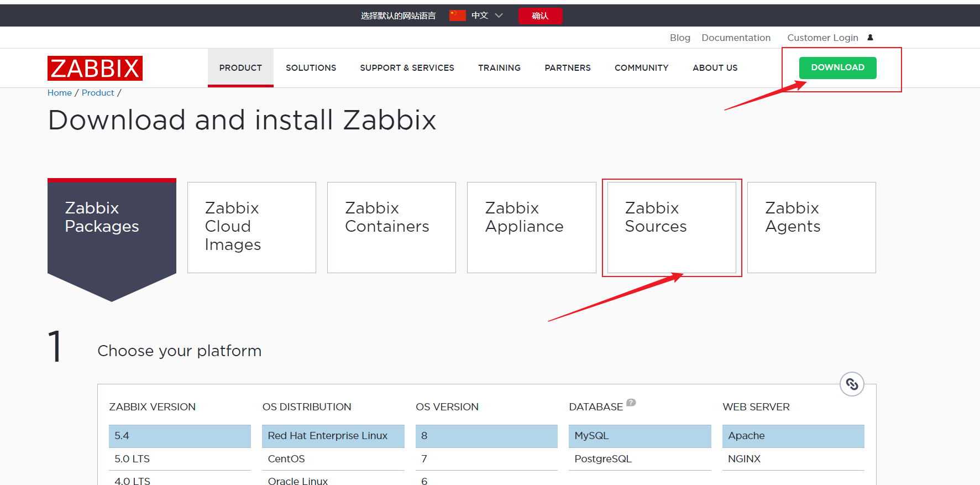Viewport: 980px width, 485px height.
Task: Open the Blog link
Action: click(x=680, y=38)
